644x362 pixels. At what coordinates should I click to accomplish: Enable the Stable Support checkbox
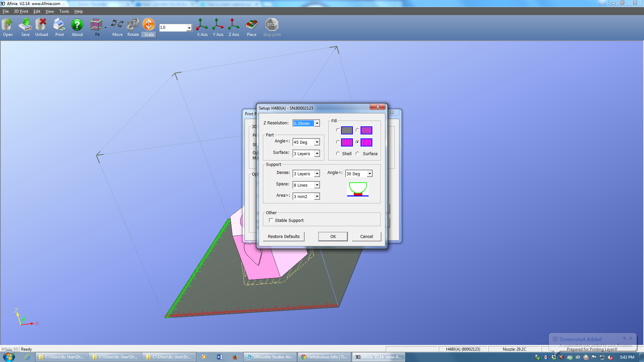(x=271, y=220)
